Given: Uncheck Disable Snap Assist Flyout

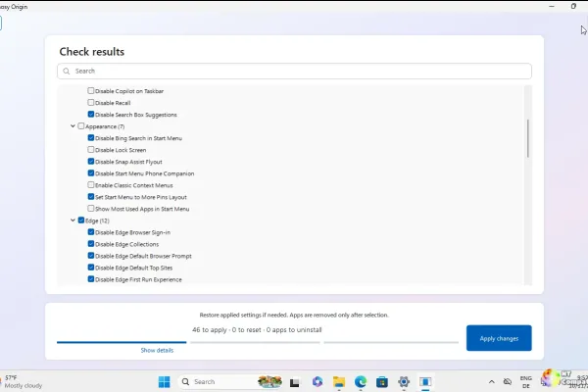Looking at the screenshot, I should click(x=91, y=162).
